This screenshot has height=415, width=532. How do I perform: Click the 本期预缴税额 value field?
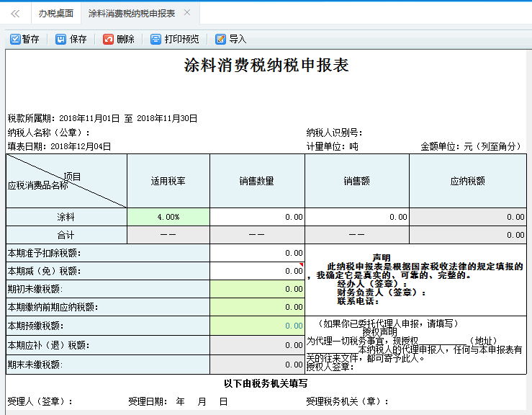[257, 326]
